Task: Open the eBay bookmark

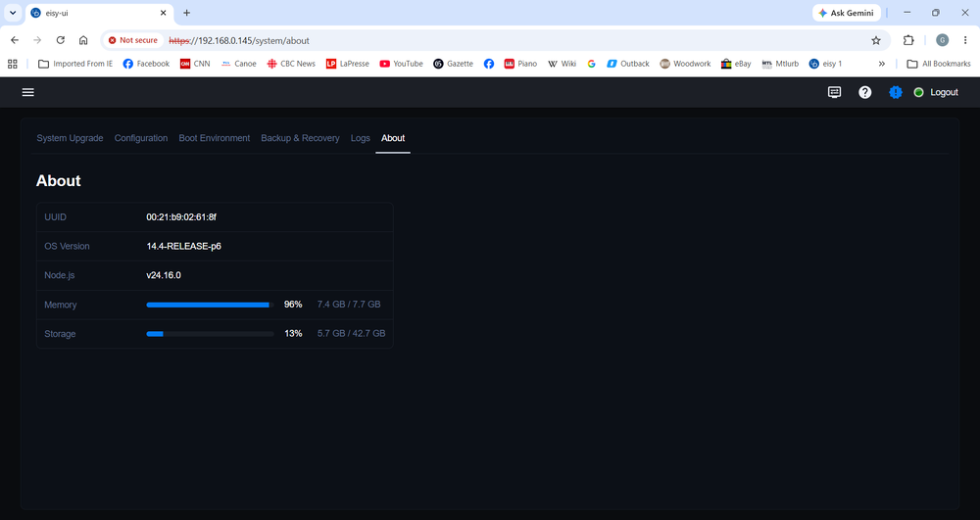Action: 736,64
